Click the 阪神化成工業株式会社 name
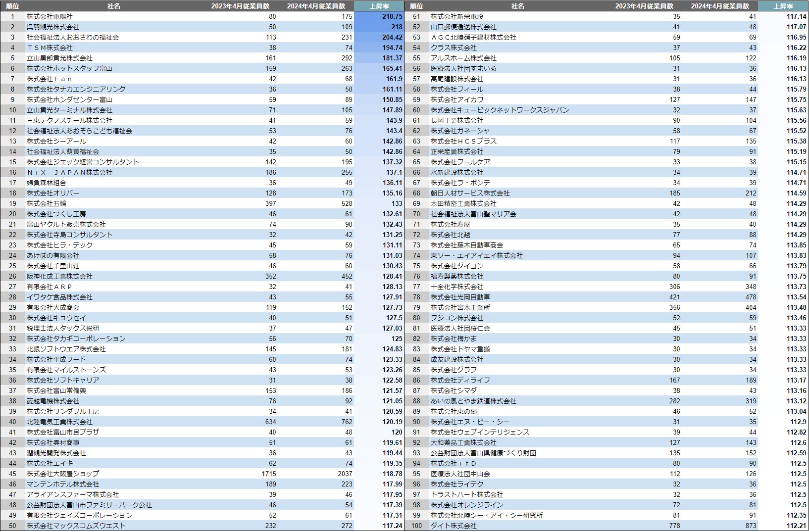 59,276
